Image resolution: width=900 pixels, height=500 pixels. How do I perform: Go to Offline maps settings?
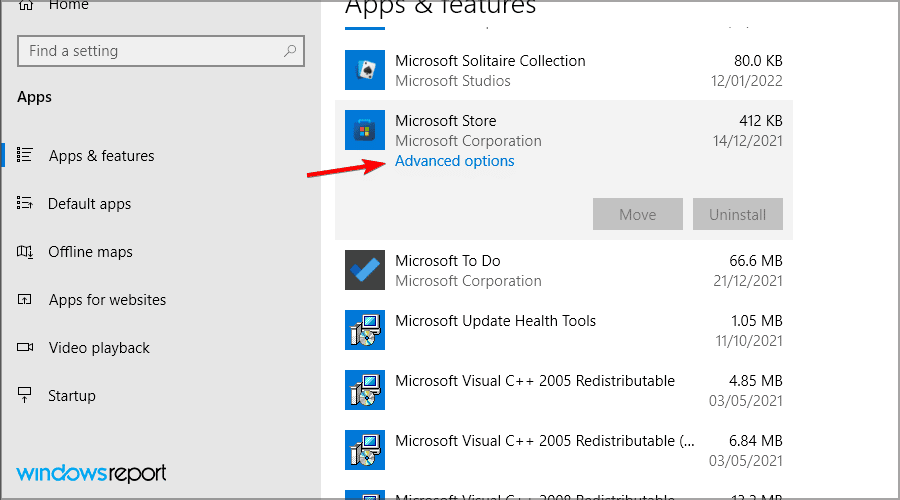[90, 252]
